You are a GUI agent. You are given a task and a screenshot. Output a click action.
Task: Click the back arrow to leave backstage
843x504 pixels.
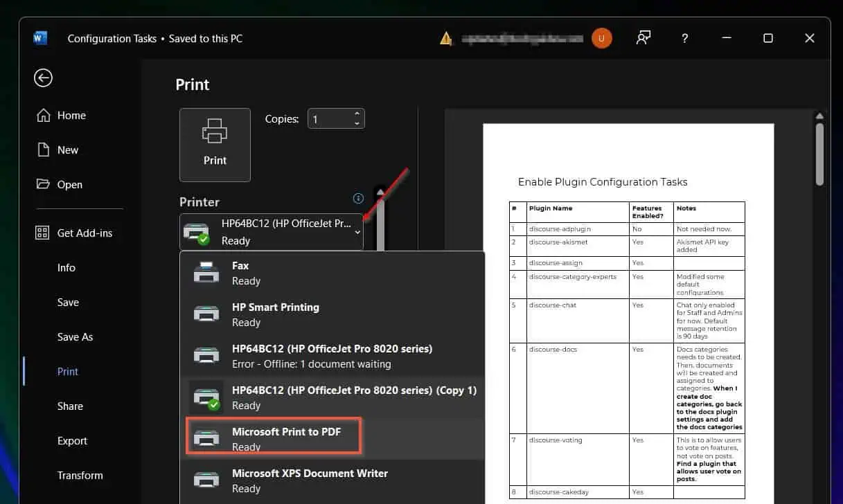click(43, 78)
